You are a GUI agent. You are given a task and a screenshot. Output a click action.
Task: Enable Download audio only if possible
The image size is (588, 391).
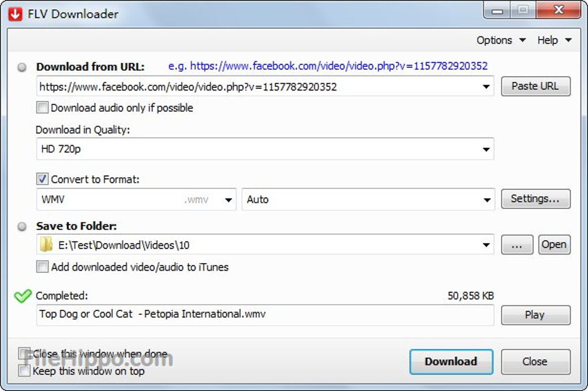pos(43,108)
